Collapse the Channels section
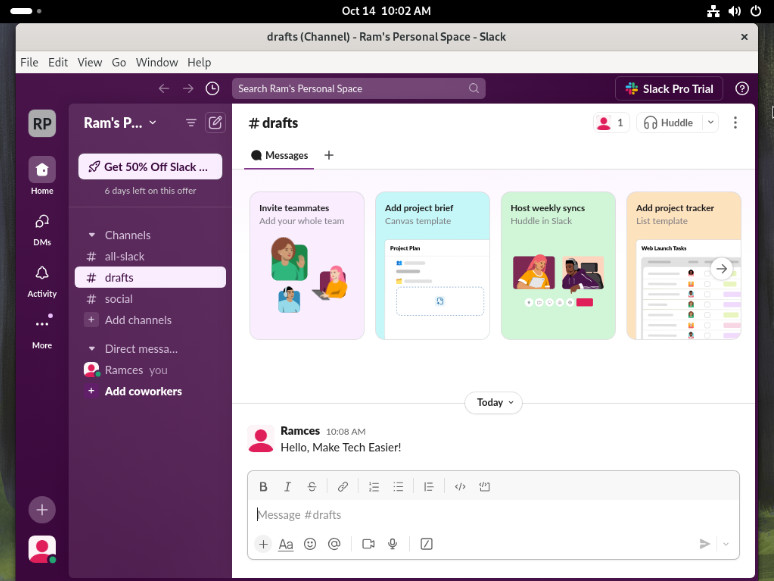Viewport: 774px width, 581px height. click(92, 235)
